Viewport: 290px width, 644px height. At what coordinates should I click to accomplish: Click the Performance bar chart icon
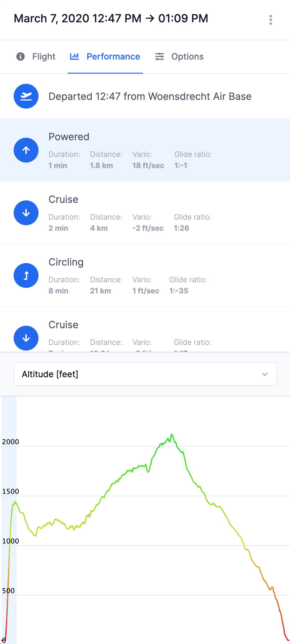tap(75, 56)
